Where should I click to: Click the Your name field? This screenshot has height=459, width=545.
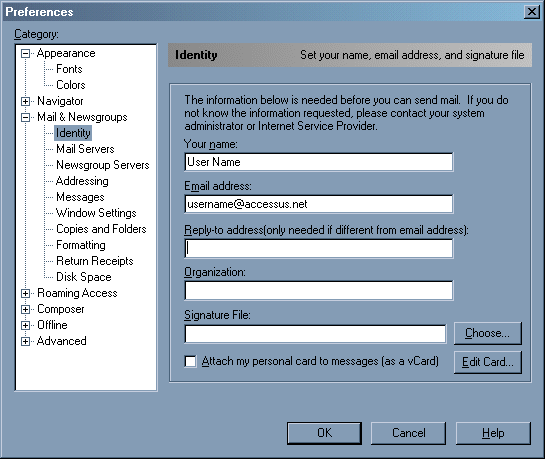[x=319, y=162]
